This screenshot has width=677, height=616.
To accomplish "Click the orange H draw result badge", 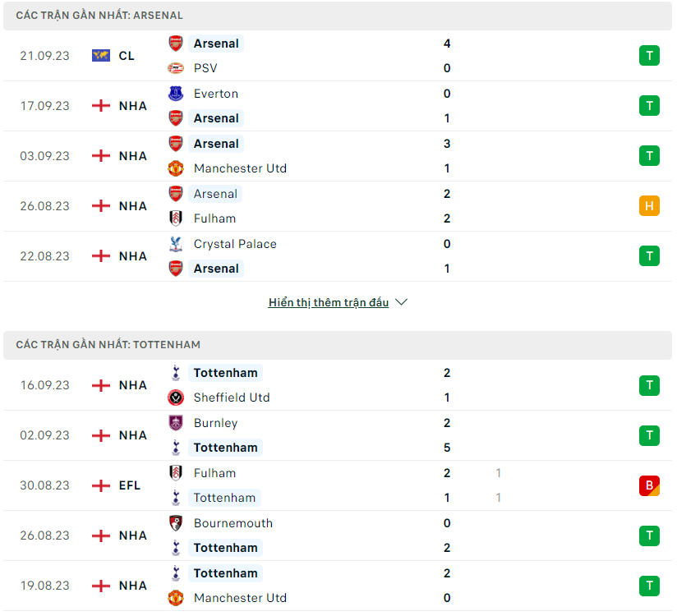I will [649, 206].
